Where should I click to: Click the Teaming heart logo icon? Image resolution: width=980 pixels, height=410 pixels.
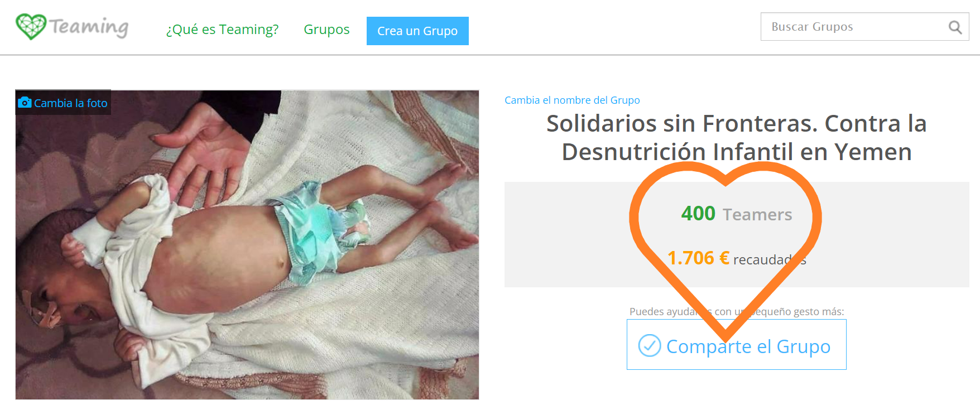tap(31, 26)
